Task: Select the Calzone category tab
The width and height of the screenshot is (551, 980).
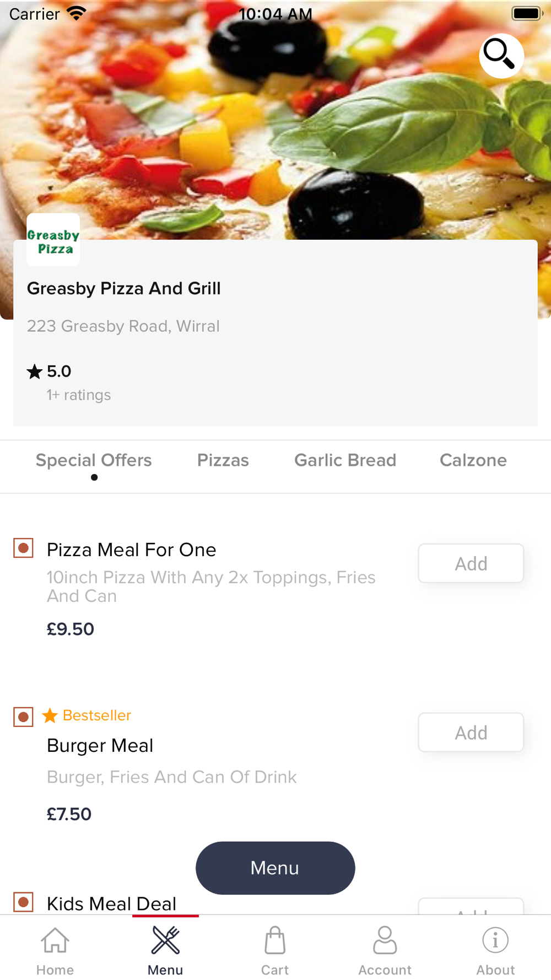Action: pyautogui.click(x=473, y=461)
